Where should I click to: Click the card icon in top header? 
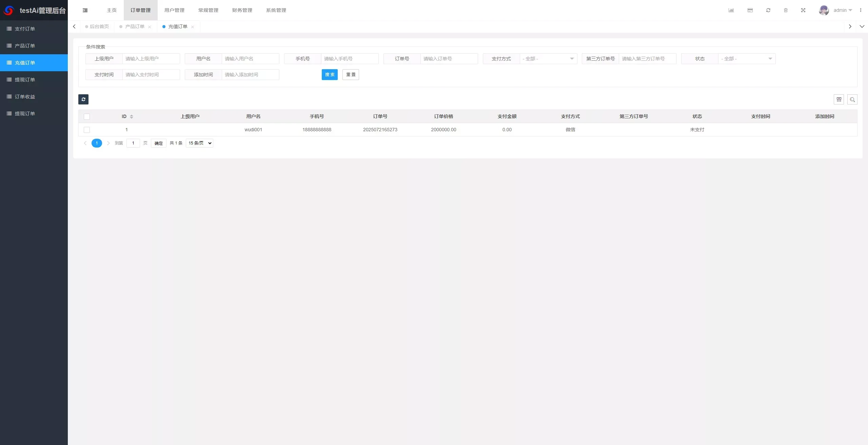pos(750,10)
